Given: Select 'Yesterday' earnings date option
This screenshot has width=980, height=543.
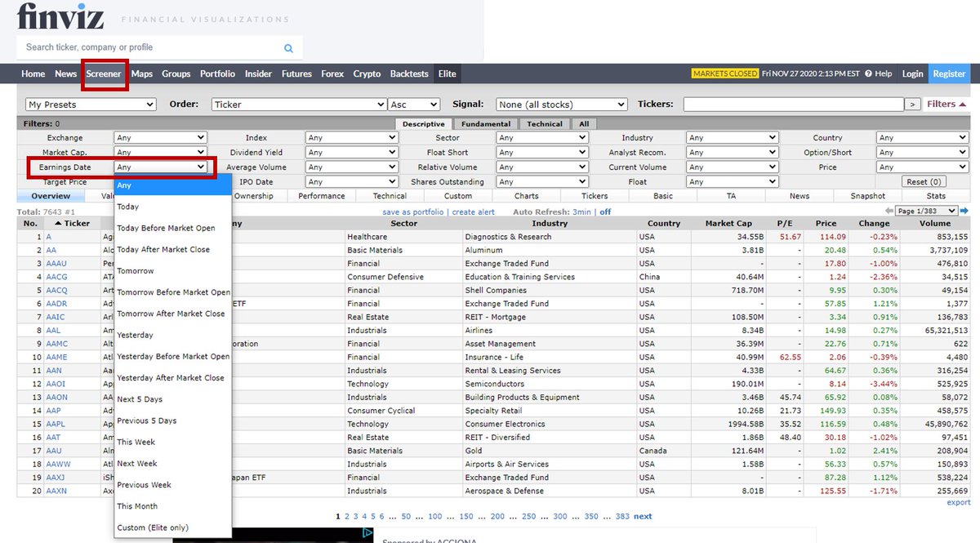Looking at the screenshot, I should pyautogui.click(x=172, y=335).
